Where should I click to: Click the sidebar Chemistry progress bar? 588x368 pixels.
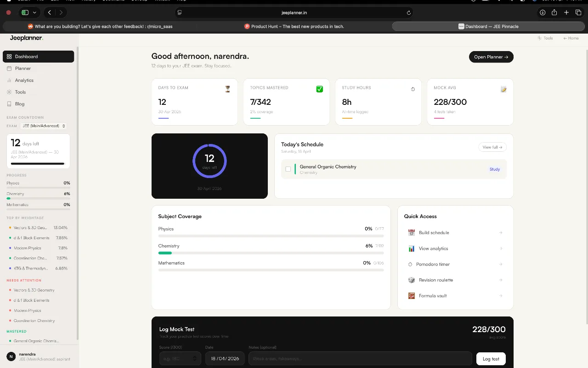pyautogui.click(x=38, y=199)
